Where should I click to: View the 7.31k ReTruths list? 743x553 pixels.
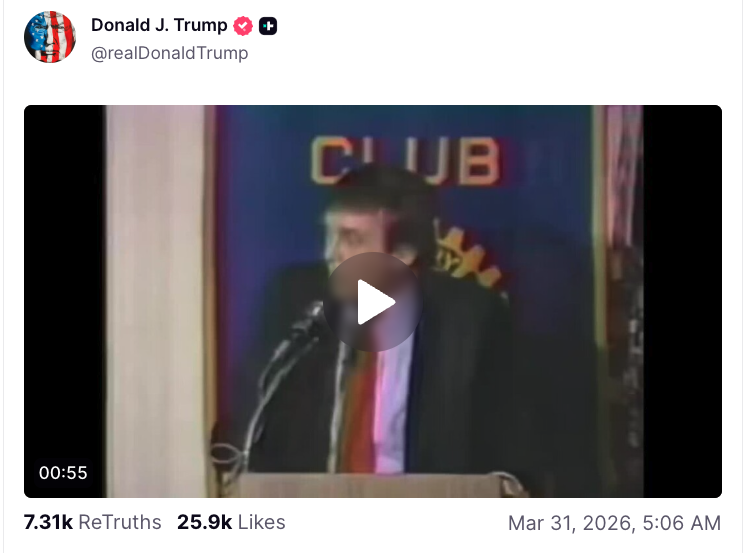(92, 522)
